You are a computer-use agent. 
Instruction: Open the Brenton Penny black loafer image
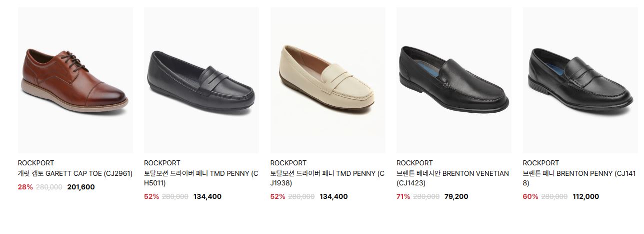[x=580, y=80]
